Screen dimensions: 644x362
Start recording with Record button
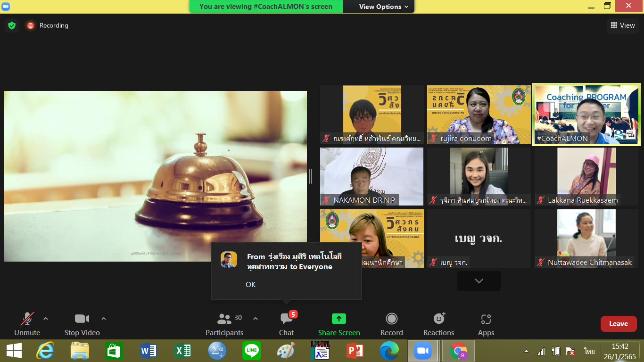click(x=392, y=324)
